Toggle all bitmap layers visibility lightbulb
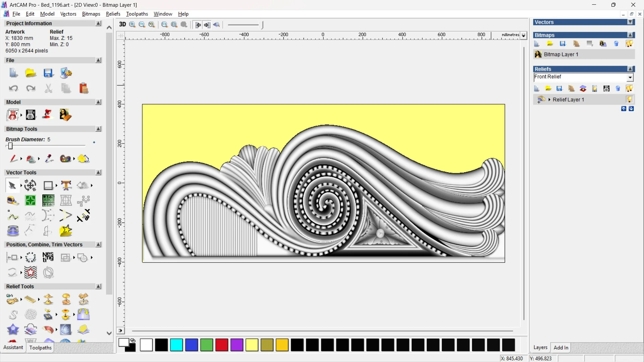 tap(629, 44)
